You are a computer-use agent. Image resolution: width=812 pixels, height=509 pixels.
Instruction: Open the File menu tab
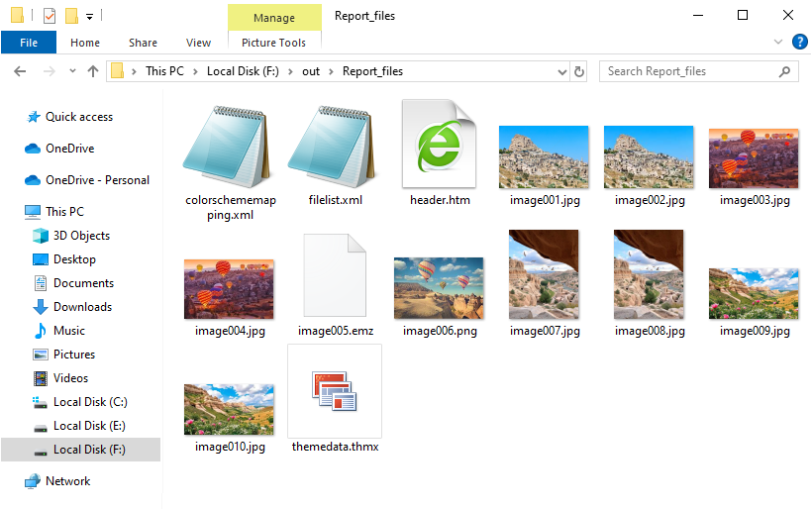tap(29, 43)
